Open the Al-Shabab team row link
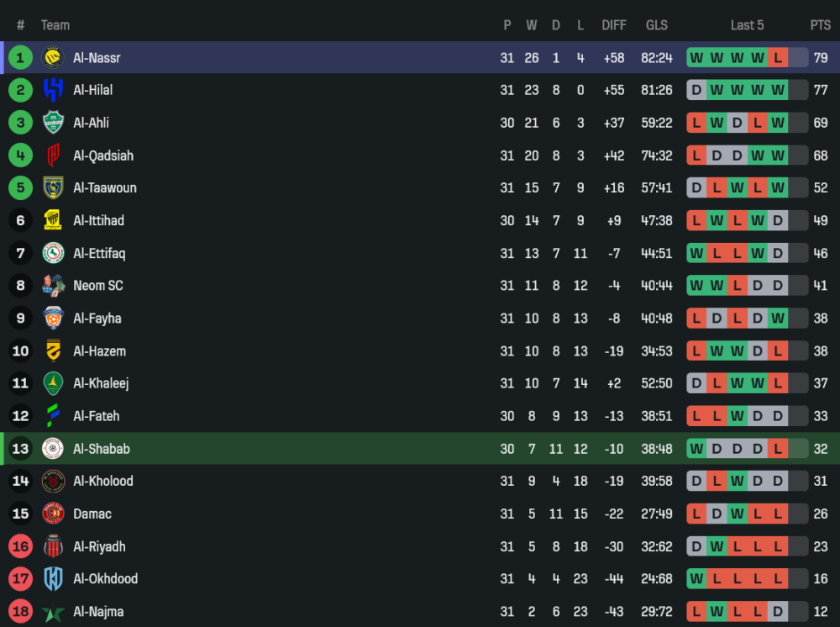This screenshot has width=840, height=627. coord(420,449)
